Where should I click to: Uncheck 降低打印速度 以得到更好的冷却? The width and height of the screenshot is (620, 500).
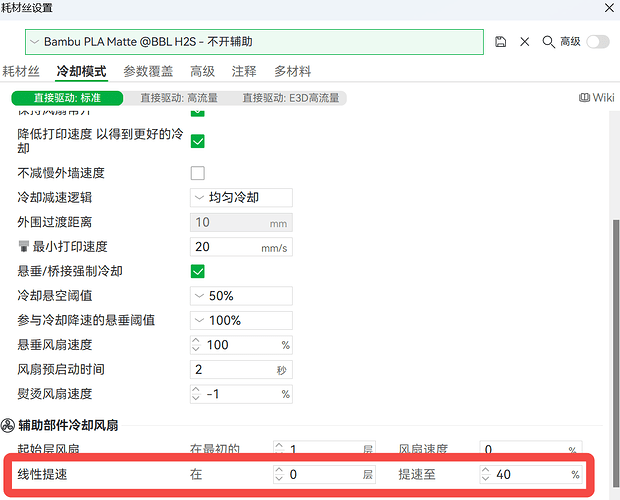pos(198,141)
